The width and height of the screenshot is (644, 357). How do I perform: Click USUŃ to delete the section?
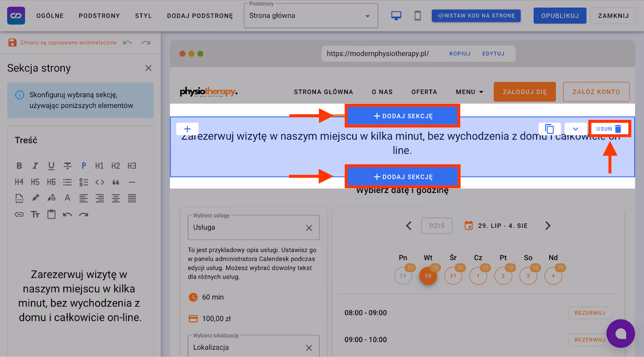(609, 129)
